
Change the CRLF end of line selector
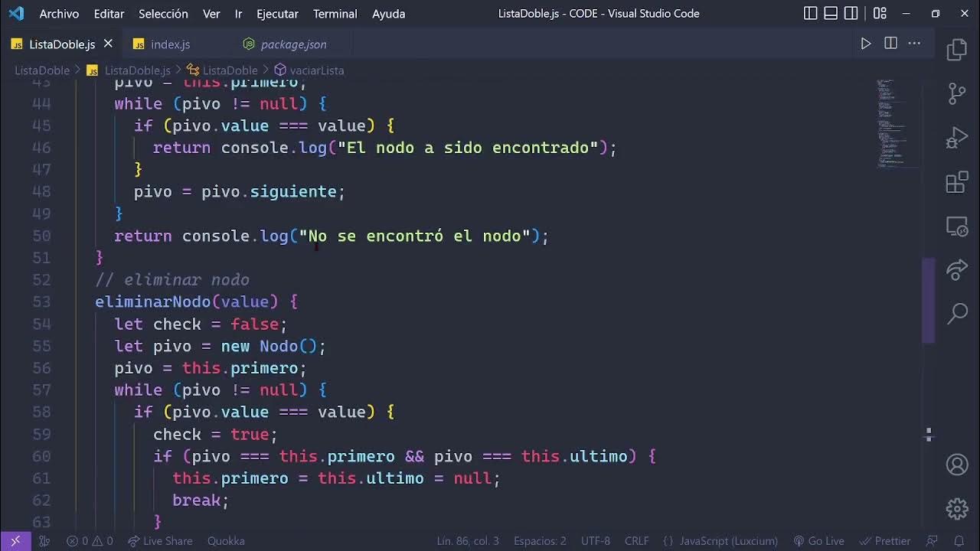click(636, 541)
